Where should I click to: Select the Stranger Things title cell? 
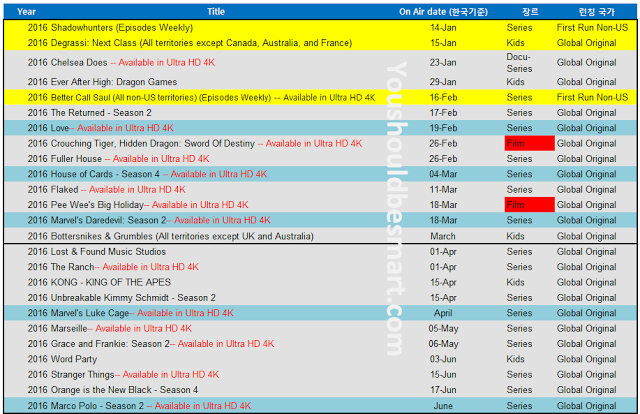pyautogui.click(x=135, y=375)
